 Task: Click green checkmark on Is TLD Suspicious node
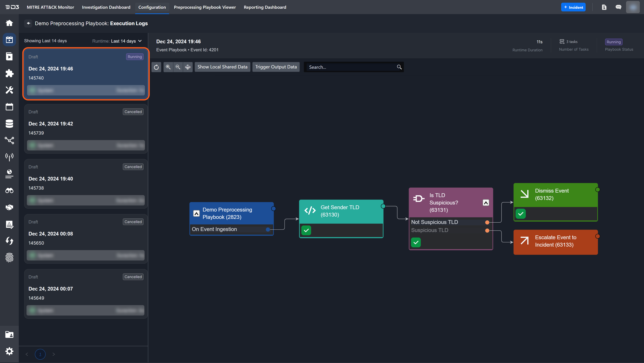(x=416, y=242)
